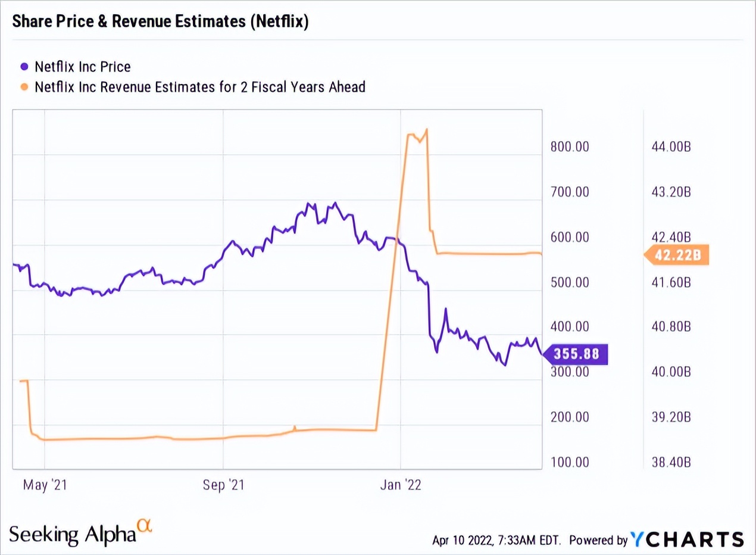
Task: Click the 600.00 price axis label
Action: [x=568, y=237]
